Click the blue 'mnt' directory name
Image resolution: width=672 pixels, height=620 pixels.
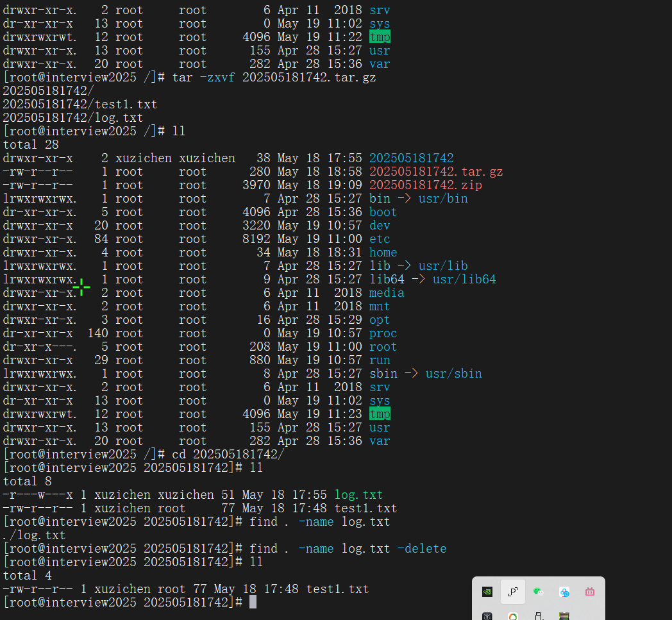tap(380, 306)
